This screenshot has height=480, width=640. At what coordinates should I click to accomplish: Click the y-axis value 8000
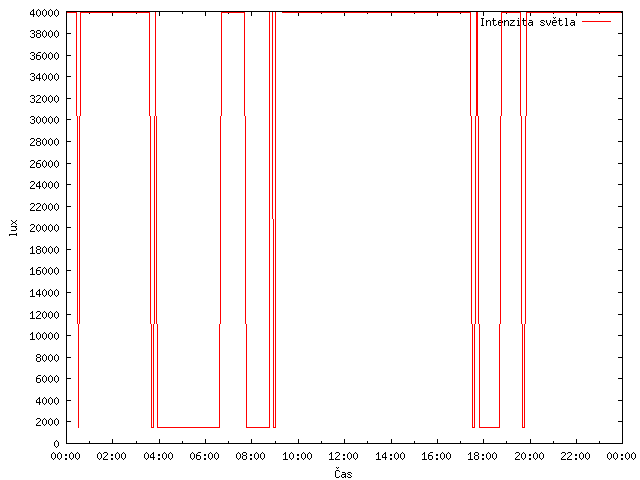coord(47,358)
